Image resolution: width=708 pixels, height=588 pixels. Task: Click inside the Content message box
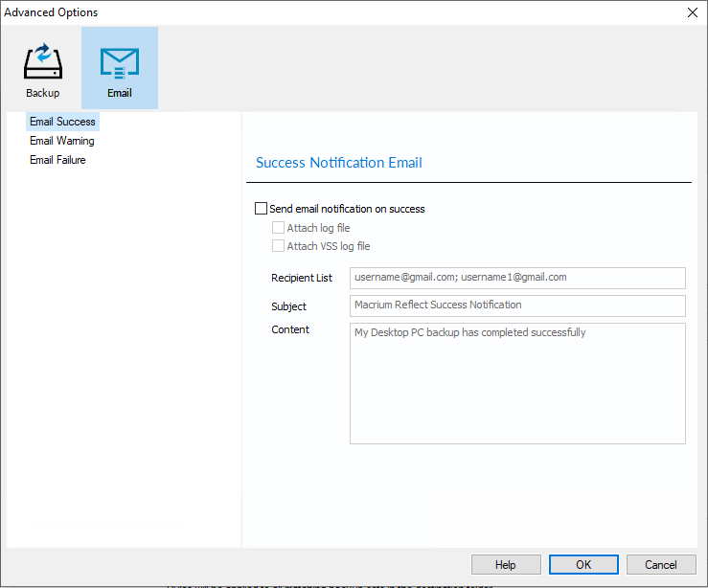(x=517, y=383)
